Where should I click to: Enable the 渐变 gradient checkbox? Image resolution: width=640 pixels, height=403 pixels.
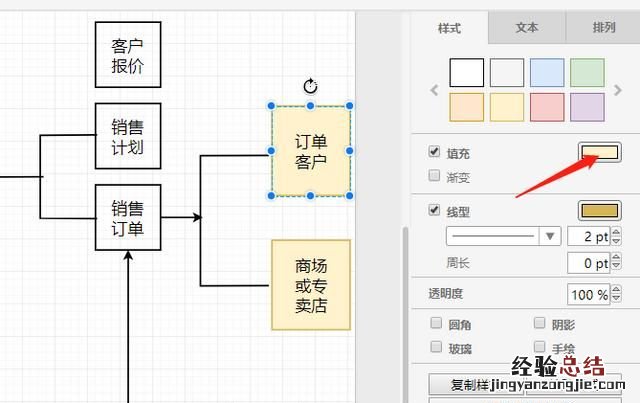[434, 176]
